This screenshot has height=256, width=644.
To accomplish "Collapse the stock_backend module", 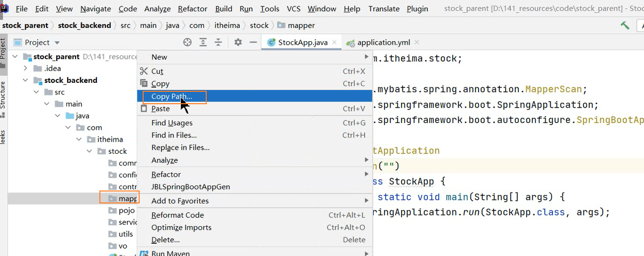I will pyautogui.click(x=26, y=80).
